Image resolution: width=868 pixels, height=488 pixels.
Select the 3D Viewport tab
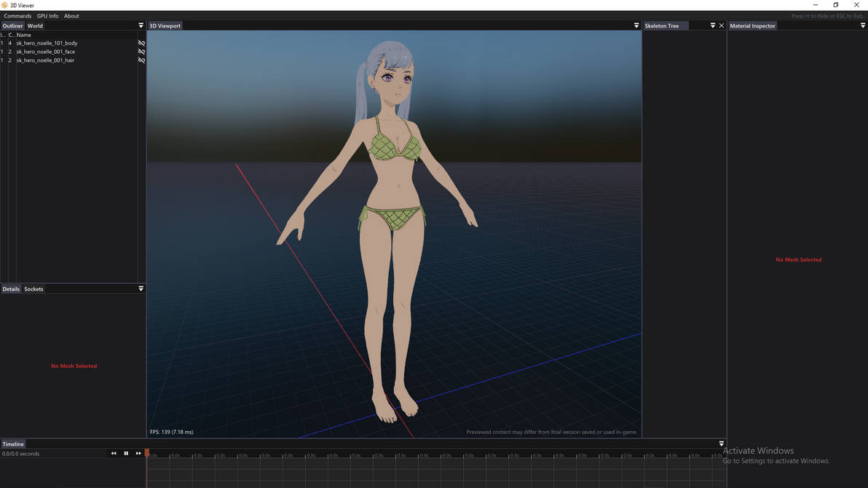coord(165,25)
